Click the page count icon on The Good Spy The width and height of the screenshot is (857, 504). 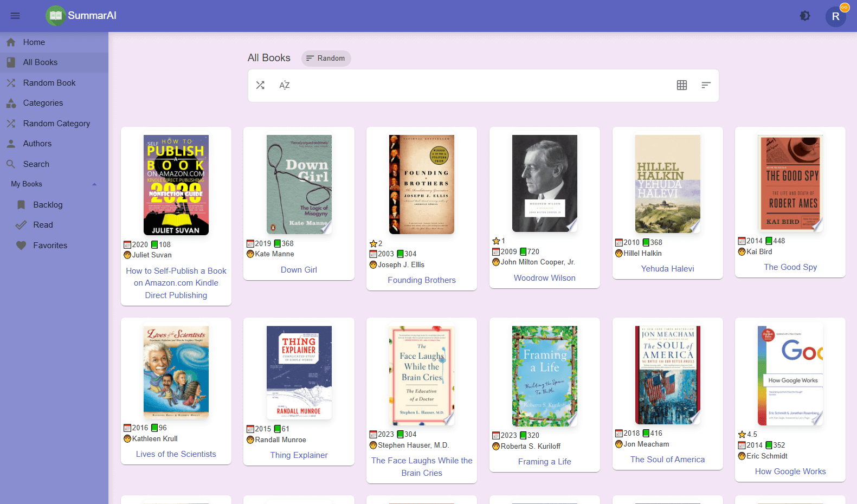[x=769, y=241]
